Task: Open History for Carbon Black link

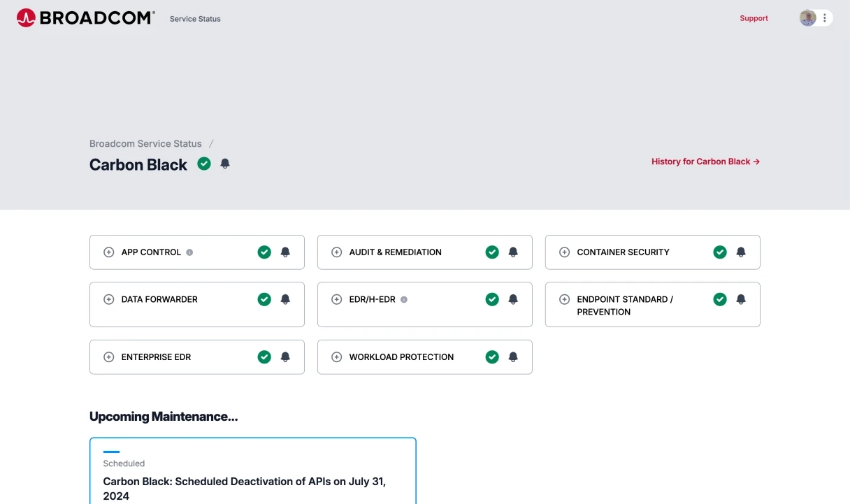Action: tap(705, 161)
